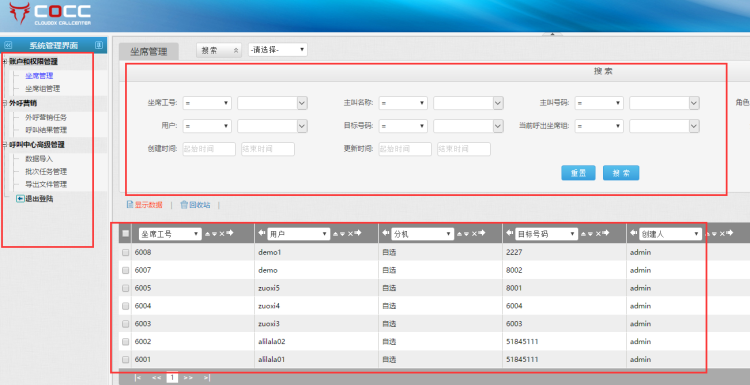Go to the last page of results

207,377
